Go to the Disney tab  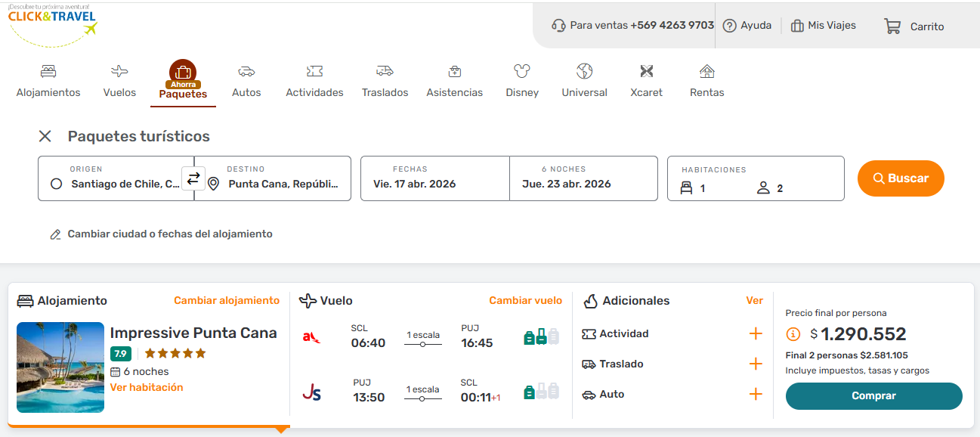click(522, 81)
